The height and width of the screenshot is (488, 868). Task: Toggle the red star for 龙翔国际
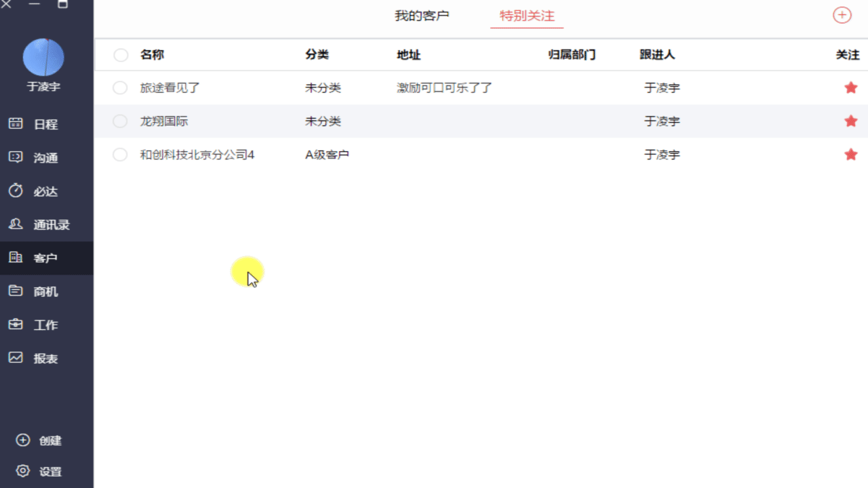(850, 121)
